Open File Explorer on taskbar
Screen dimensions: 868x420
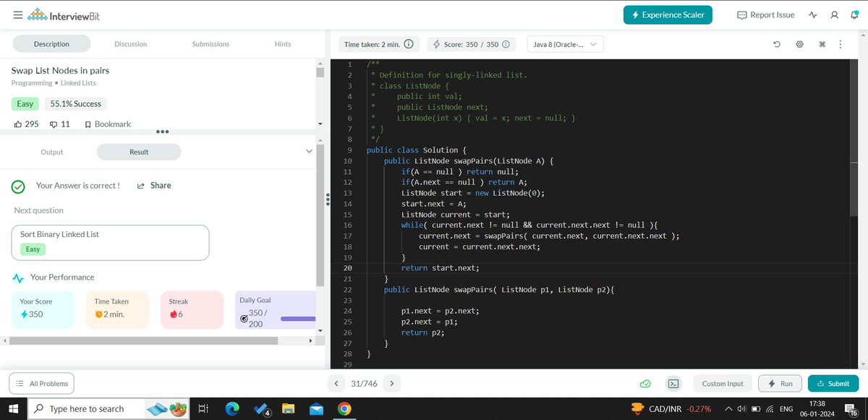[x=288, y=408]
